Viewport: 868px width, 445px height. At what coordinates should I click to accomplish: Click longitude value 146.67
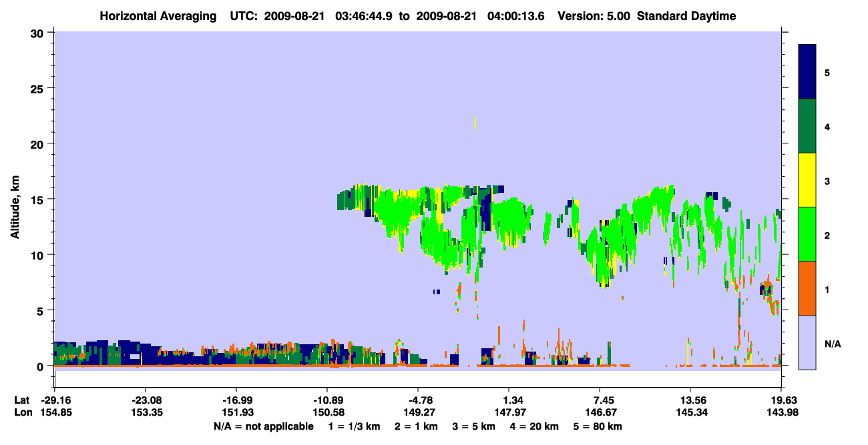pyautogui.click(x=600, y=412)
